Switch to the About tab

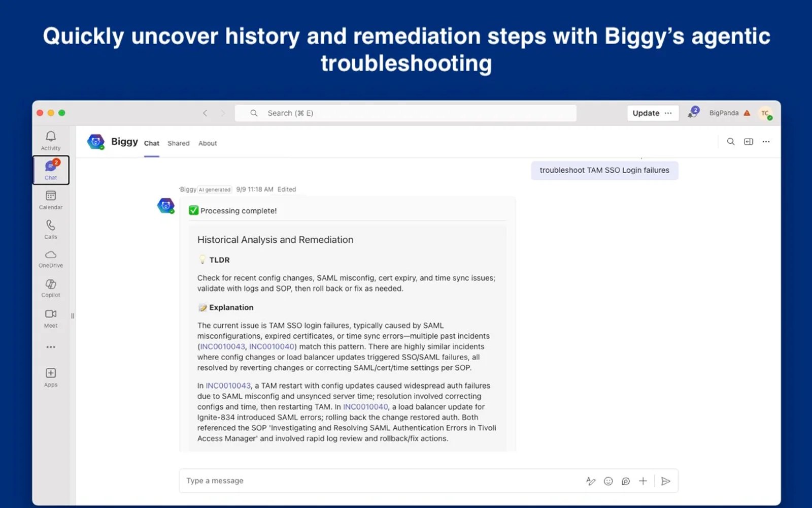point(208,144)
